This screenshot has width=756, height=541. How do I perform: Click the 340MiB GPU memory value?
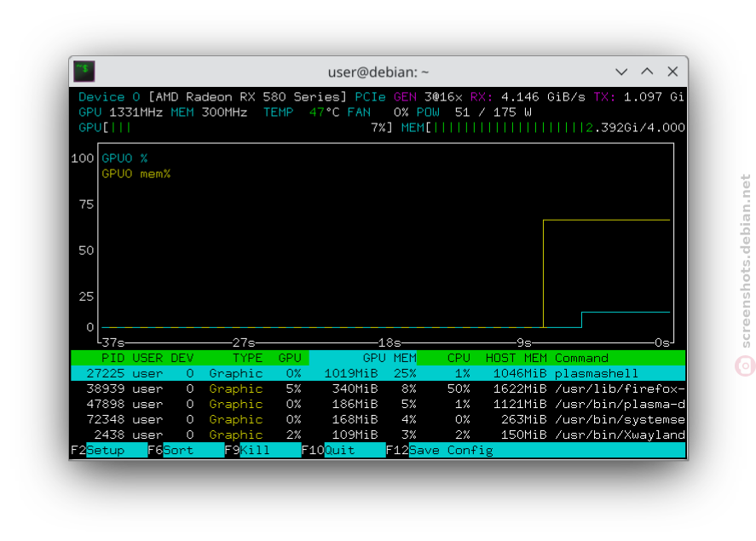click(355, 388)
